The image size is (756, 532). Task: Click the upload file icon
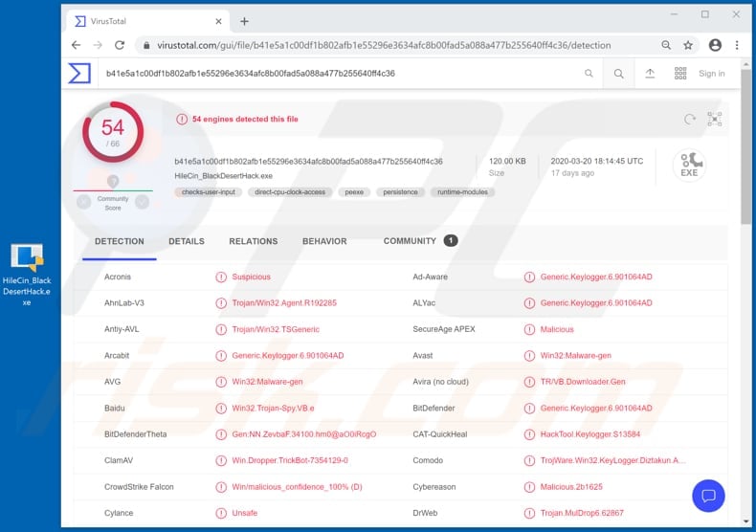coord(650,74)
